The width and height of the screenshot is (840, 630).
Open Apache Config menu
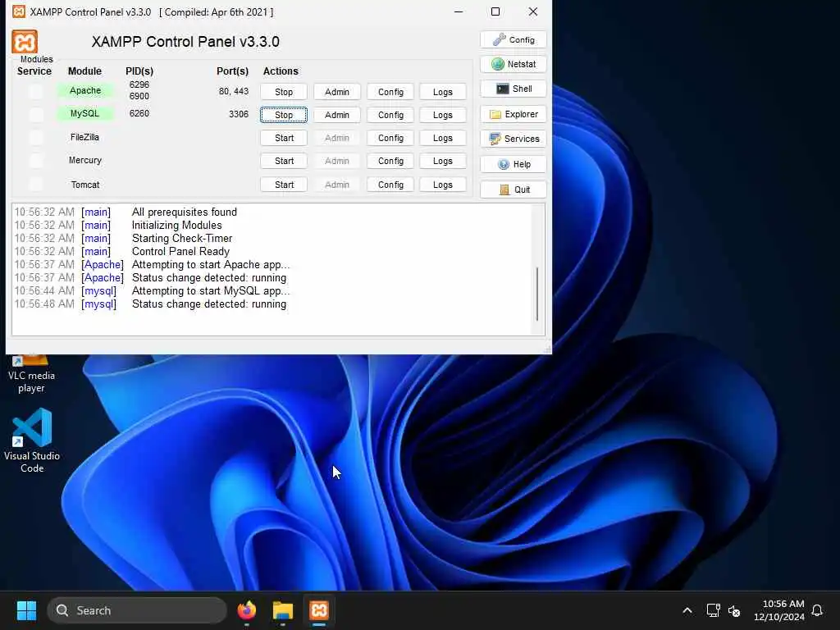390,92
